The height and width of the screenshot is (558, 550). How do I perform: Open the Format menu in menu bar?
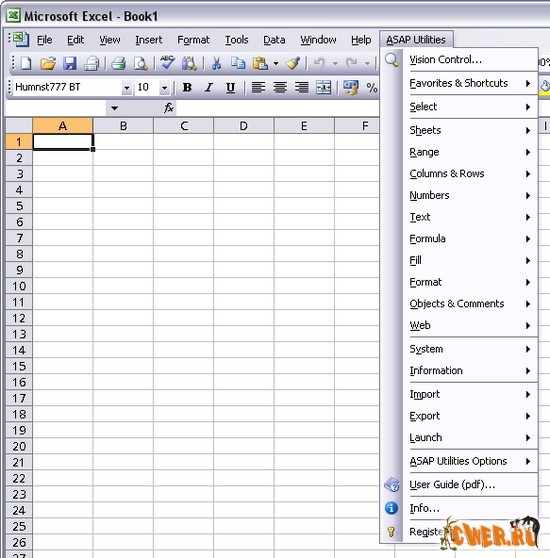[x=193, y=40]
